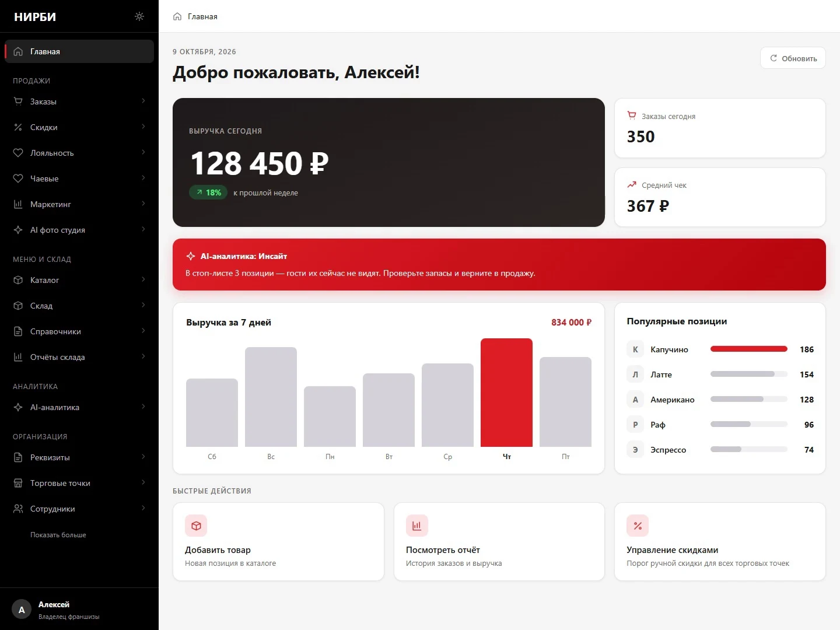This screenshot has height=630, width=840.
Task: Open the Алексей user profile in sidebar
Action: click(x=79, y=610)
